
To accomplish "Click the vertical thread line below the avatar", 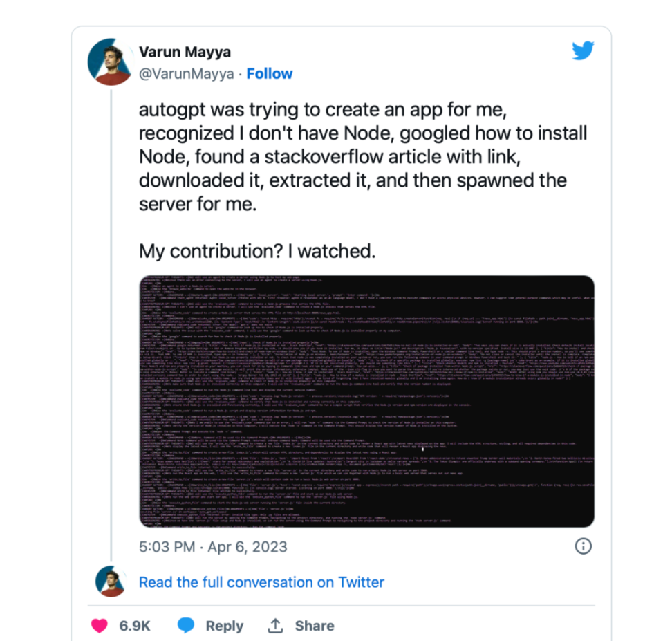I will click(x=112, y=311).
